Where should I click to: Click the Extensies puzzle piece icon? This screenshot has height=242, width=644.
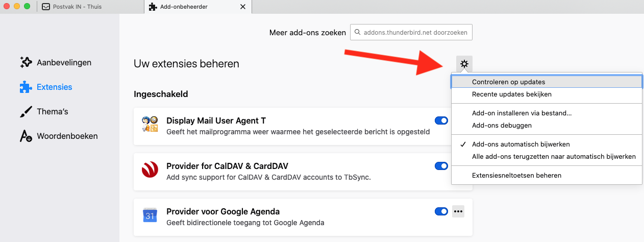(x=26, y=87)
